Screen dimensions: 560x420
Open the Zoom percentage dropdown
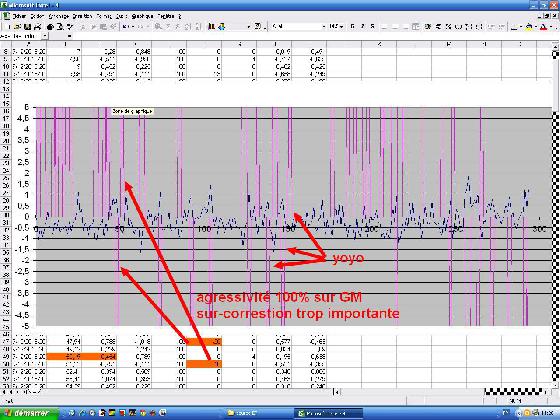click(249, 26)
